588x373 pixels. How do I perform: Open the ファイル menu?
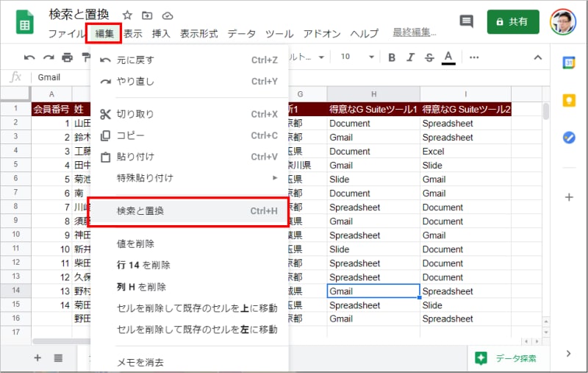67,33
